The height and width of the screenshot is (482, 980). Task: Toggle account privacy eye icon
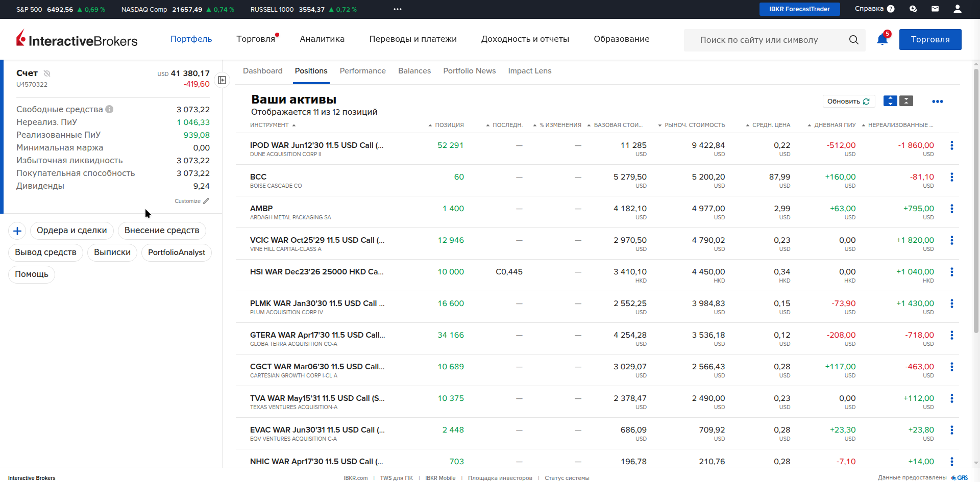point(47,73)
